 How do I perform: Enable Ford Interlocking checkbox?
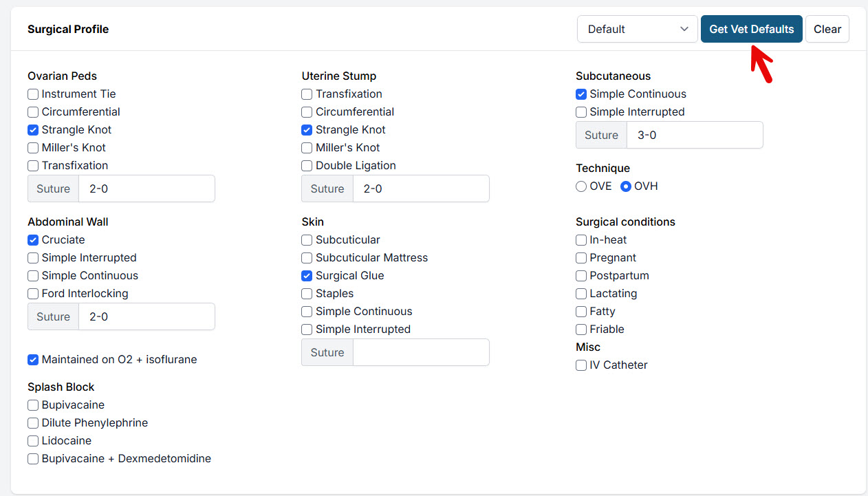pyautogui.click(x=33, y=294)
